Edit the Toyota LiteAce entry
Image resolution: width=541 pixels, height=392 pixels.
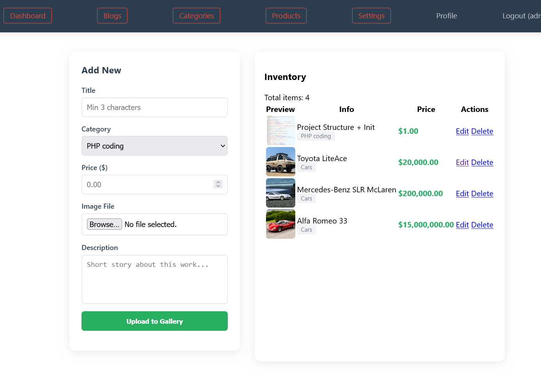462,162
